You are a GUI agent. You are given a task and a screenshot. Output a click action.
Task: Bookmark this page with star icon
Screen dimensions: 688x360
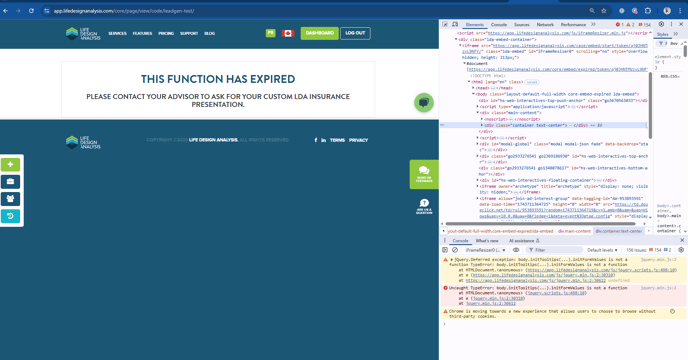click(x=604, y=11)
